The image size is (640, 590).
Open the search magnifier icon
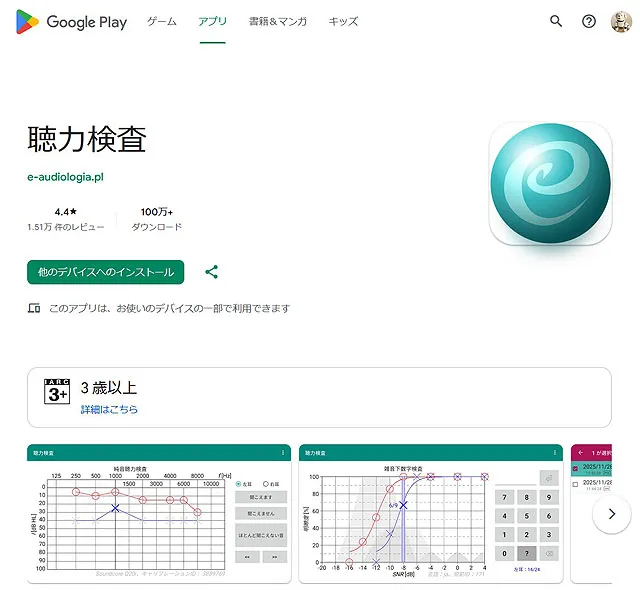click(x=557, y=22)
